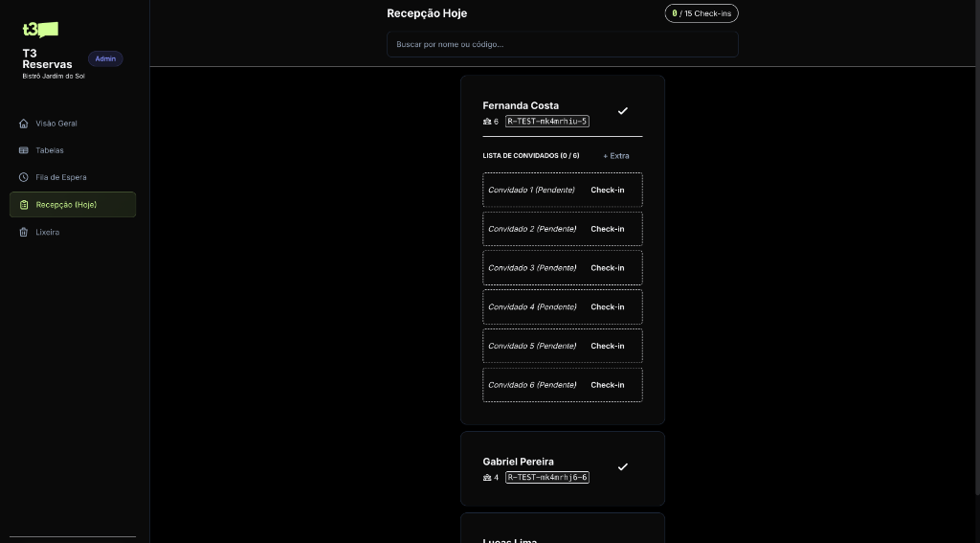Click checkmark icon on Fernanda Costa card
980x543 pixels.
622,111
